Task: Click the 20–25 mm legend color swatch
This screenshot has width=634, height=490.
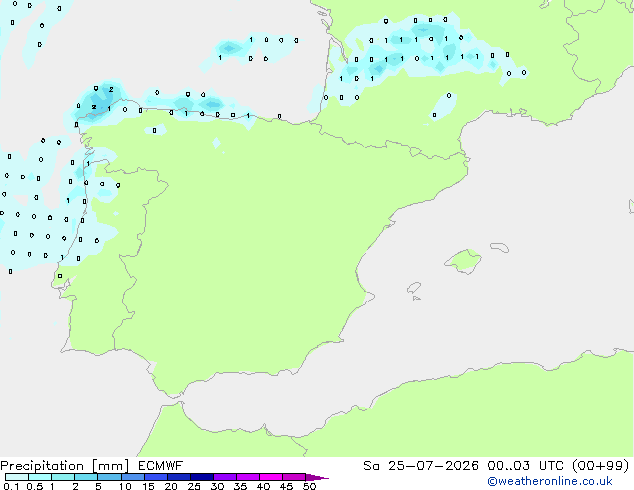Action: 179,477
